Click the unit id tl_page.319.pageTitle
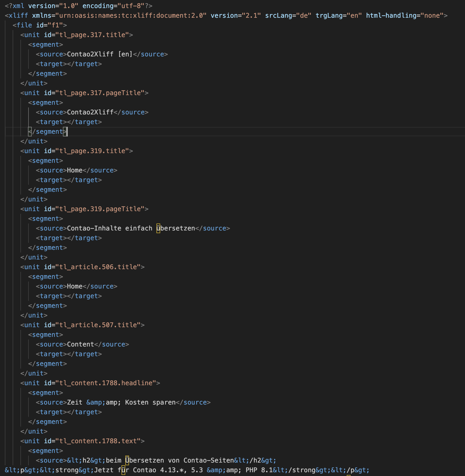 pyautogui.click(x=100, y=209)
